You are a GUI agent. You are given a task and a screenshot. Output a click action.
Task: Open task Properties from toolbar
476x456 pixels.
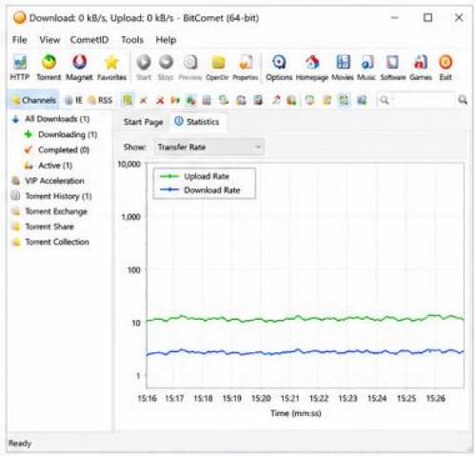coord(246,68)
